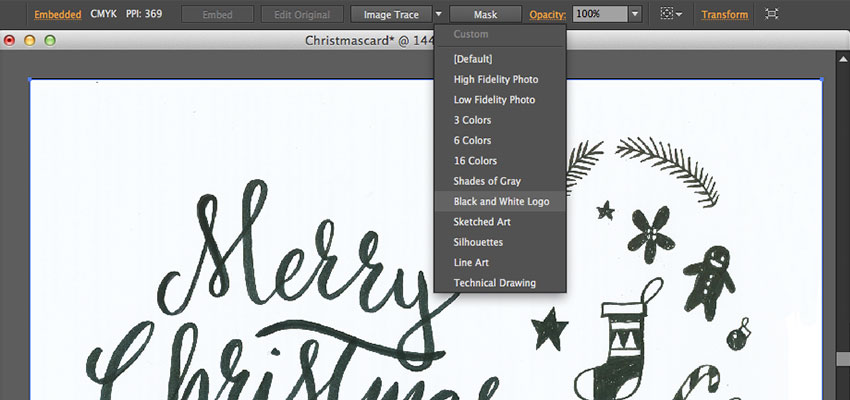This screenshot has width=850, height=400.
Task: Click the Isolate selected object icon
Action: (x=771, y=14)
